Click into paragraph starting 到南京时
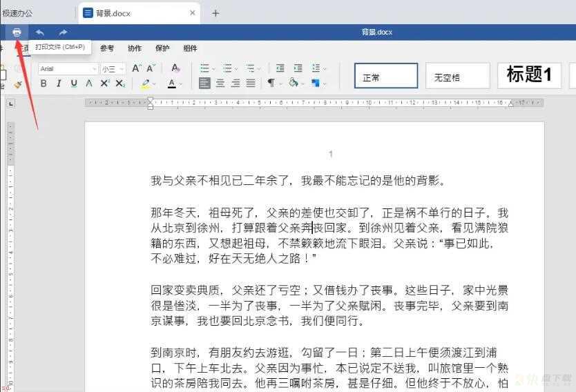The height and width of the screenshot is (392, 576). point(329,368)
